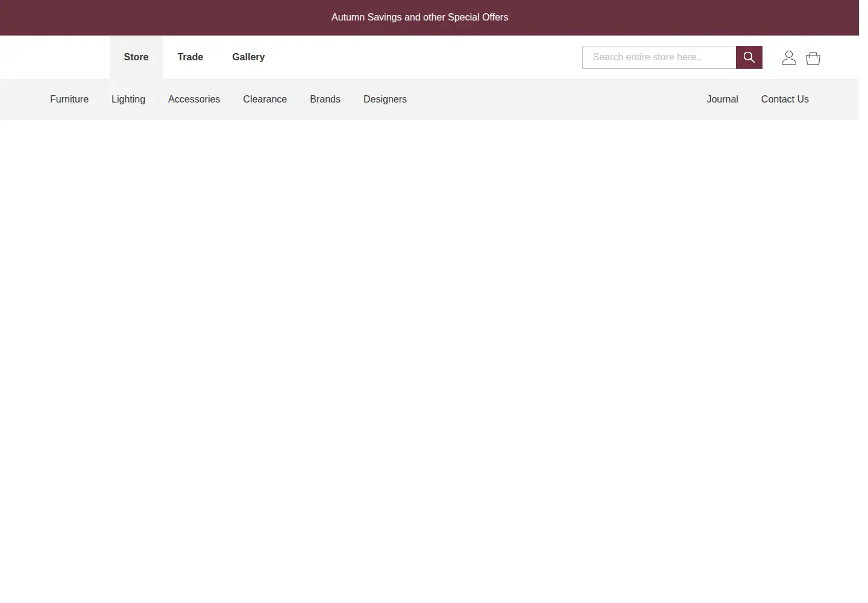Open the Journal link
The image size is (868, 603).
coord(723,99)
